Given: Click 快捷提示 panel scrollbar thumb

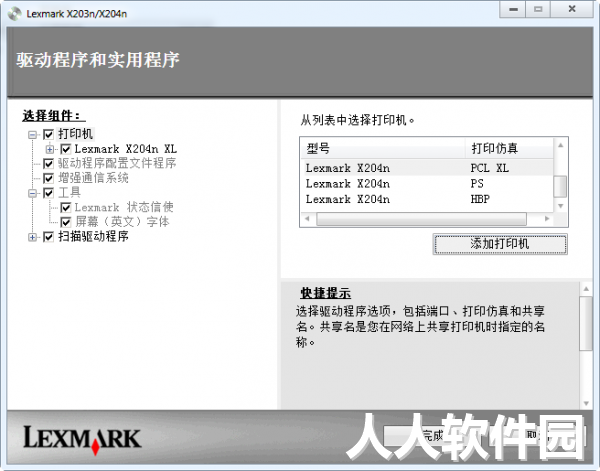Looking at the screenshot, I should (x=586, y=323).
